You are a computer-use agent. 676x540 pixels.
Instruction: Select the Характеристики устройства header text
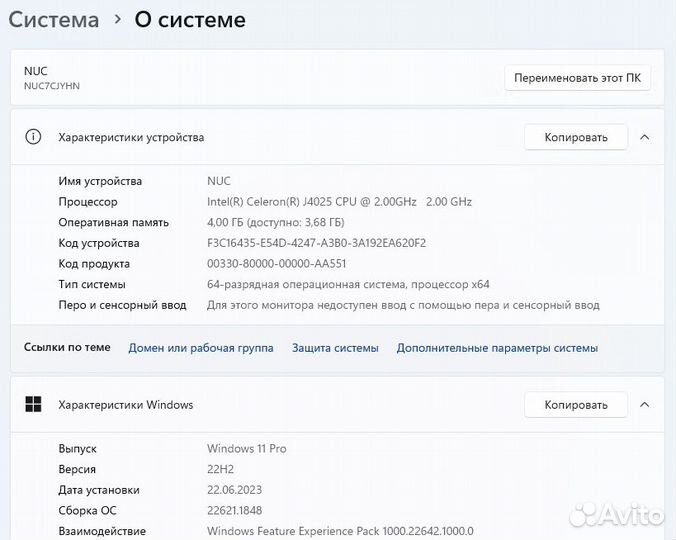coord(131,137)
